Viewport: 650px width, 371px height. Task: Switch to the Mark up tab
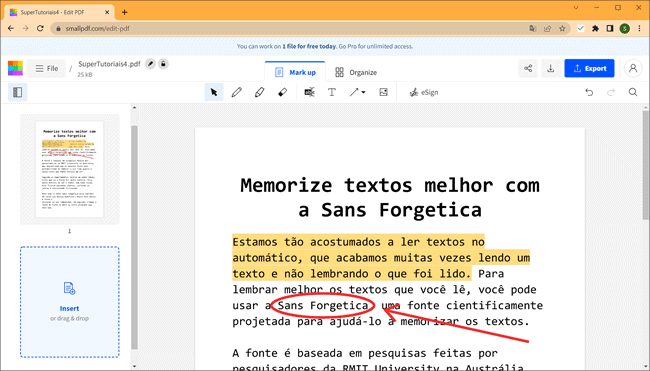click(x=295, y=72)
